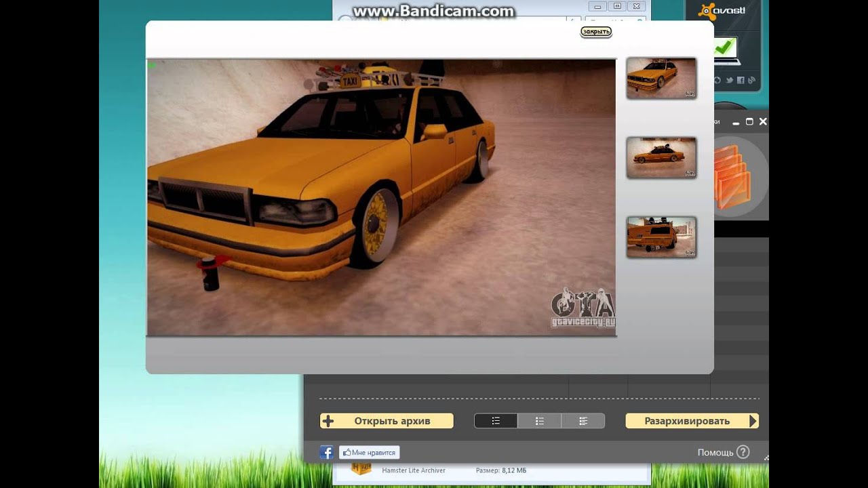Click 'Hamster Lite Archiver' text below
868x488 pixels.
[x=414, y=470]
